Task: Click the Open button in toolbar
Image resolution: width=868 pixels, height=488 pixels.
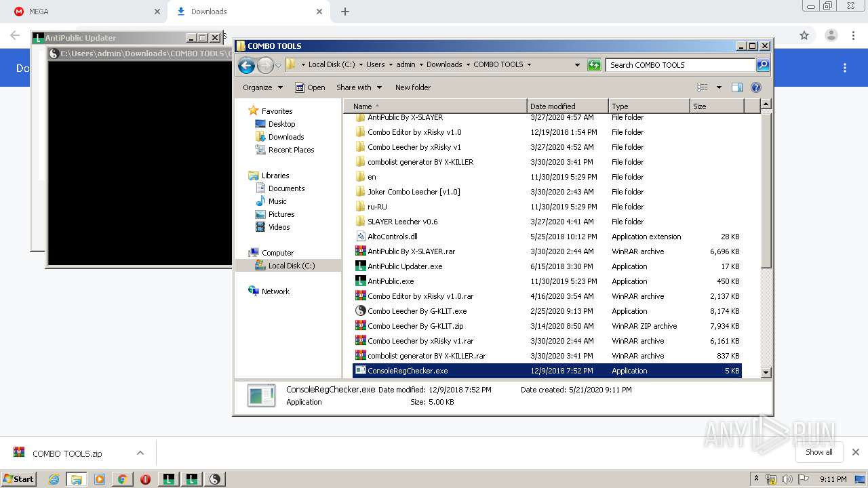Action: pyautogui.click(x=310, y=87)
